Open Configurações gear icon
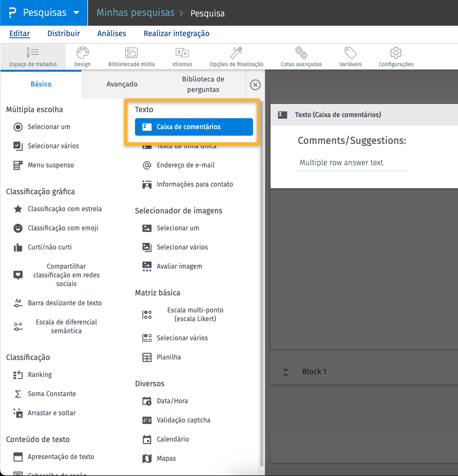Image resolution: width=458 pixels, height=476 pixels. point(396,53)
